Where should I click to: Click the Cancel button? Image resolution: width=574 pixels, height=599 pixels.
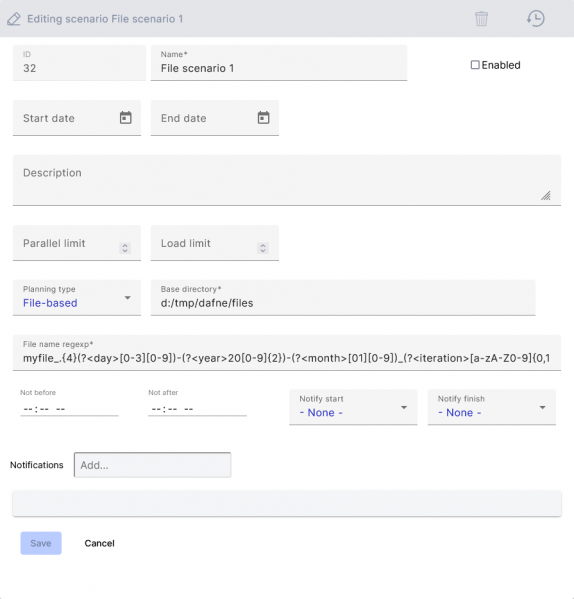[x=99, y=543]
